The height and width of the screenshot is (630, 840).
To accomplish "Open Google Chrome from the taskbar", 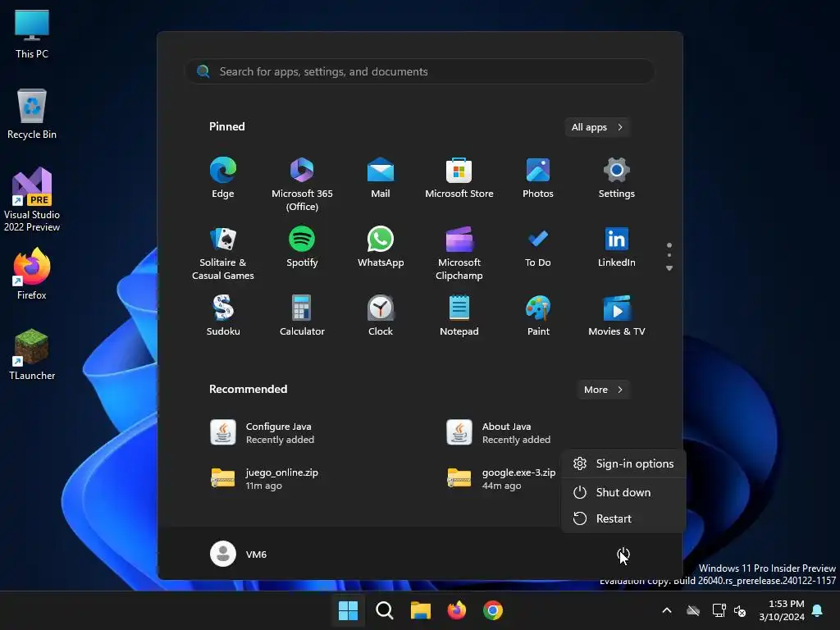I will tap(493, 610).
